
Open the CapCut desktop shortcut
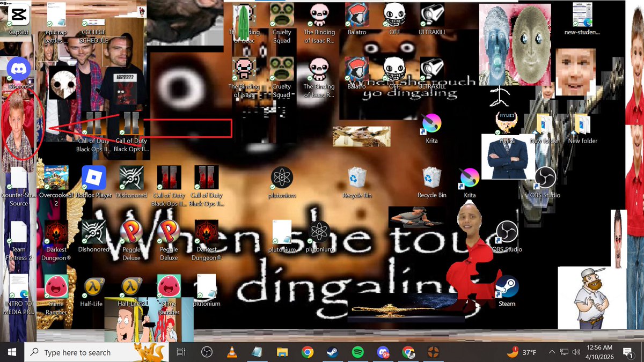pos(19,19)
